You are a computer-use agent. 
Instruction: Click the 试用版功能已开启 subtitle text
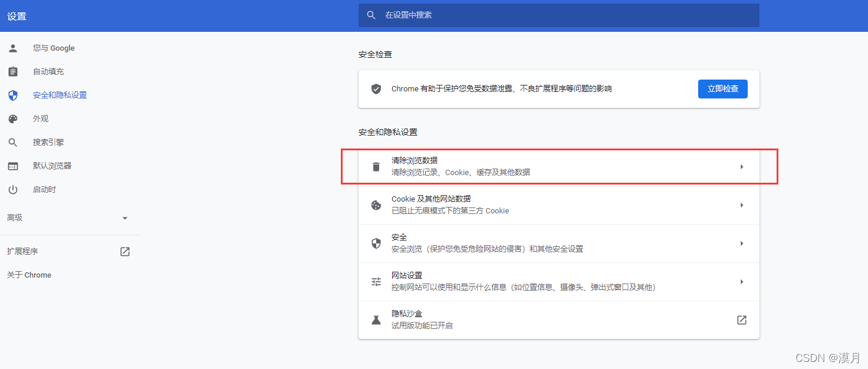tap(422, 325)
